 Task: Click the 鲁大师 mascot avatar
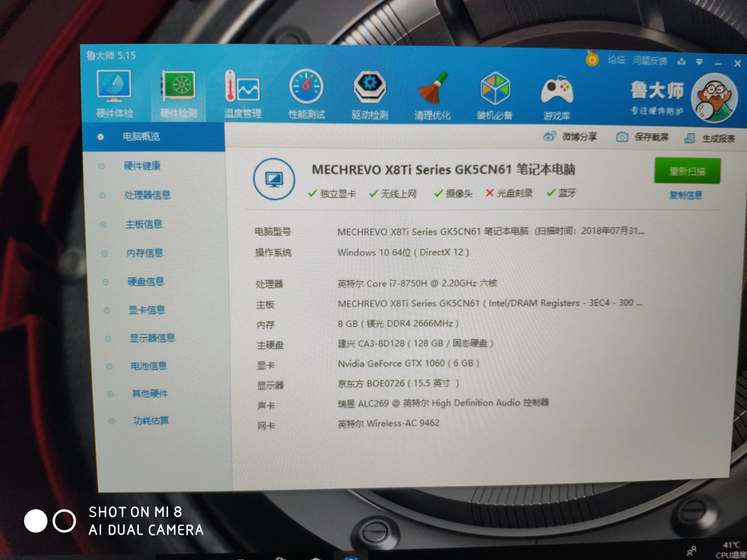714,98
